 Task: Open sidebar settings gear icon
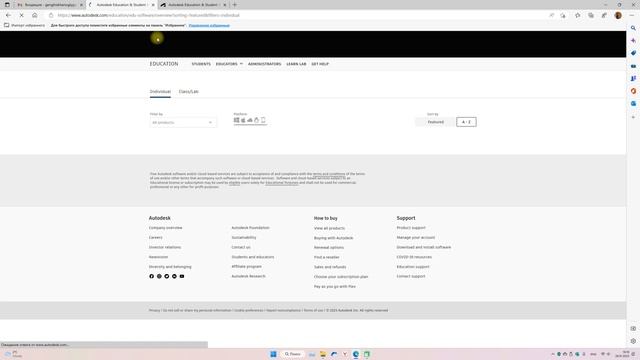tap(633, 341)
